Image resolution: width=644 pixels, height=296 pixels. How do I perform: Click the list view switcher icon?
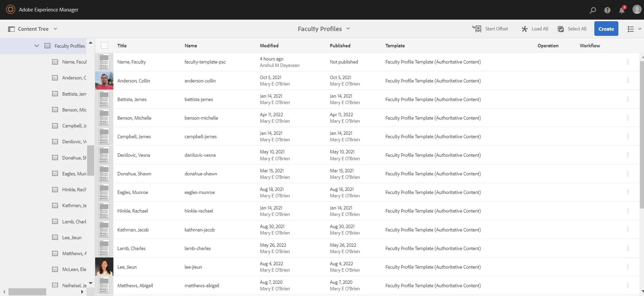point(630,29)
